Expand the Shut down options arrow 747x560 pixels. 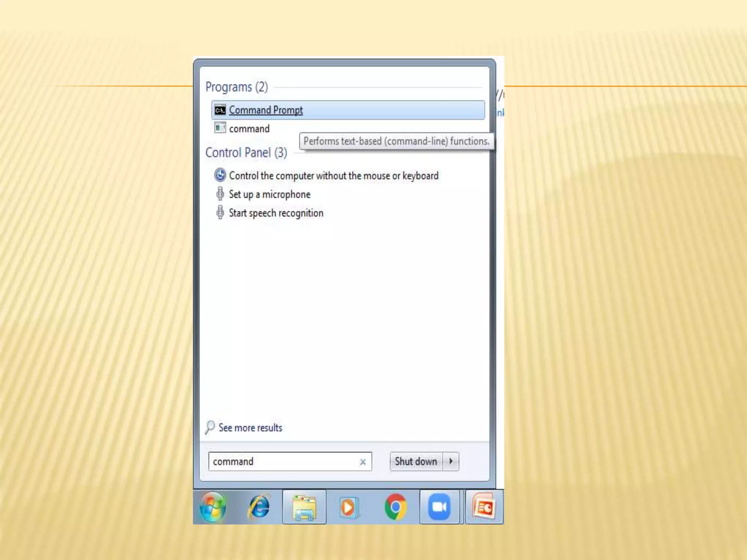(451, 461)
